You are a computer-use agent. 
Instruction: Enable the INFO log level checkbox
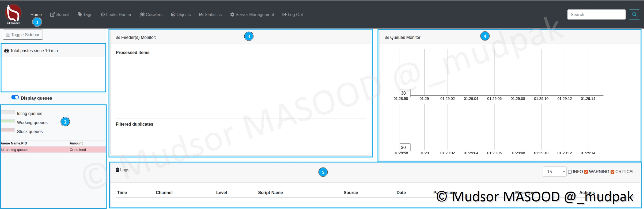570,172
